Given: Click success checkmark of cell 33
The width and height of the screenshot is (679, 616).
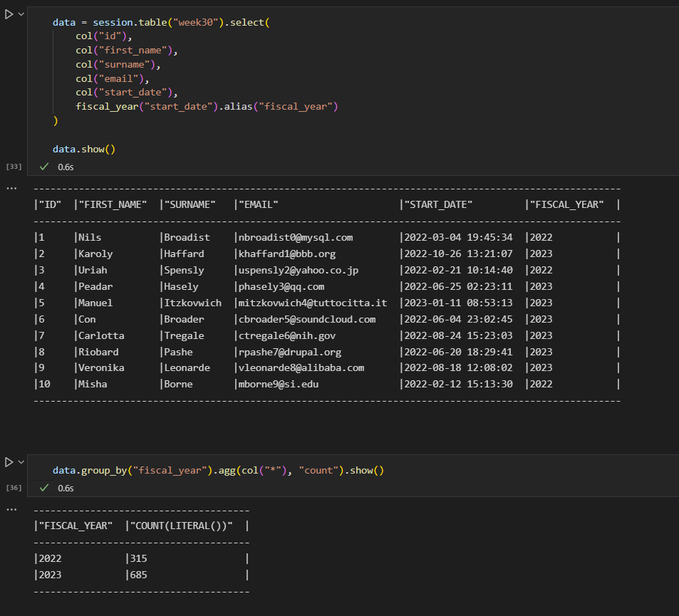Looking at the screenshot, I should pyautogui.click(x=44, y=167).
